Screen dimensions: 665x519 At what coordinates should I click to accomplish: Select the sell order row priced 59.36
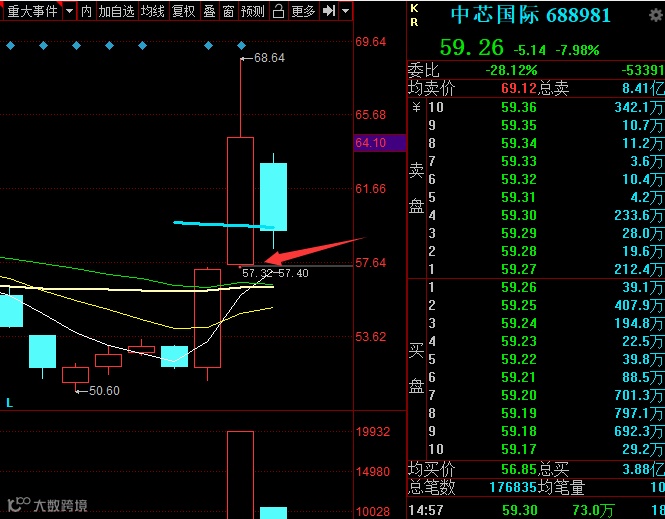coord(545,107)
